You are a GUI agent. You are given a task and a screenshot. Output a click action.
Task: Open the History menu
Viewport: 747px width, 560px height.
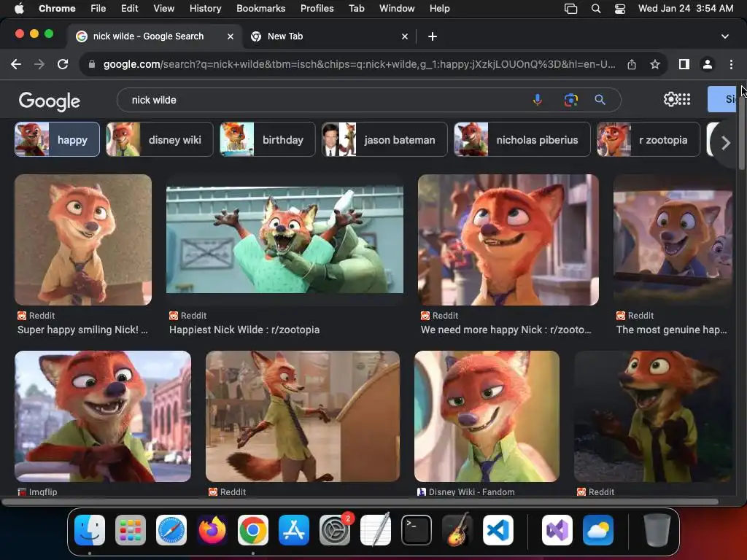click(205, 9)
